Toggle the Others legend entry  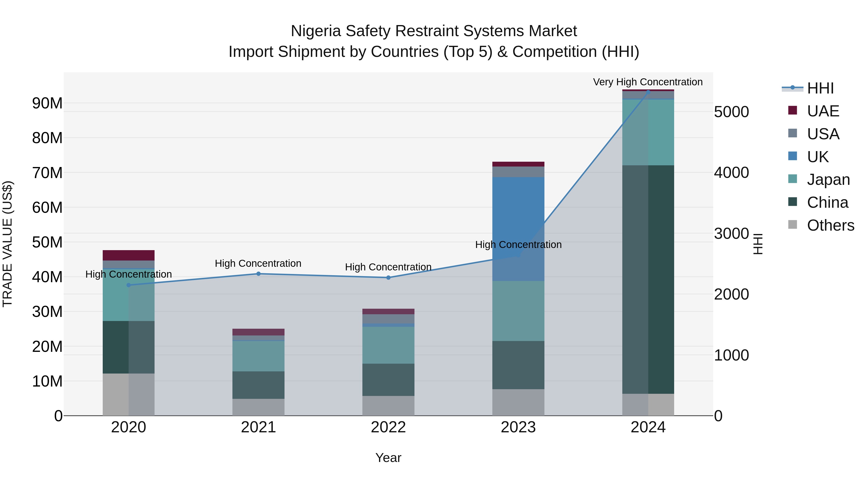821,225
